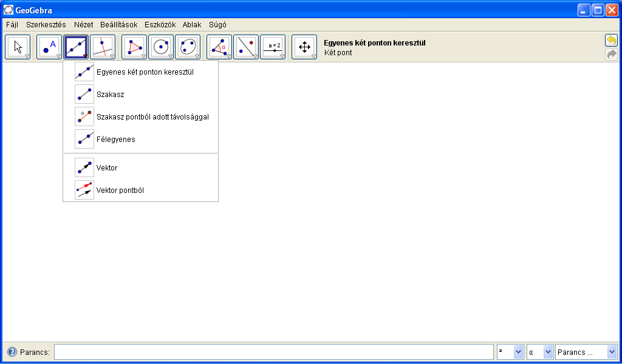
Task: Open the Súgó menu
Action: (218, 24)
